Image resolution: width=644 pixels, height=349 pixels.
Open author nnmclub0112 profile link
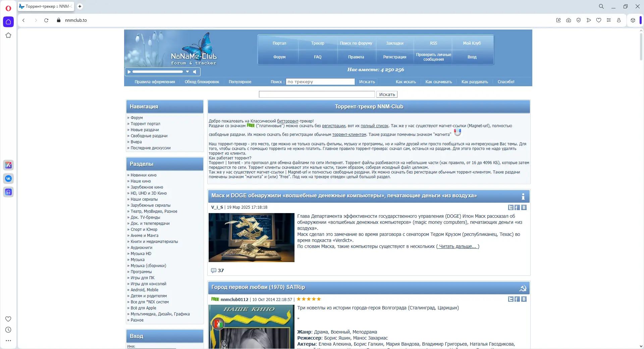pos(234,299)
